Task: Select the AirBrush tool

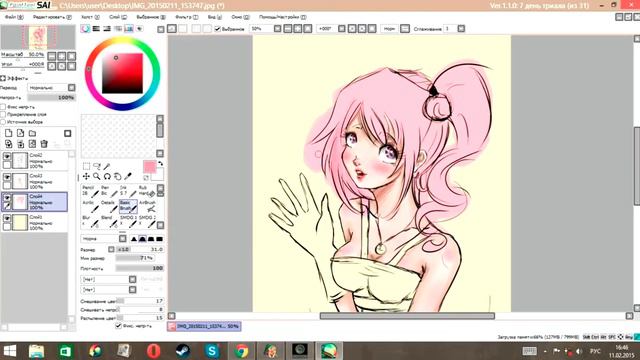Action: pyautogui.click(x=147, y=207)
